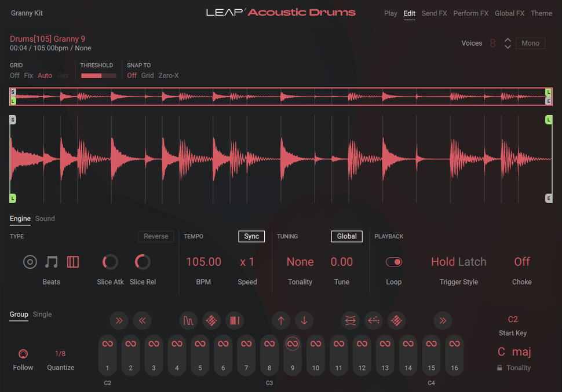Toggle Mono voice mode
This screenshot has height=392, width=562.
pos(530,43)
